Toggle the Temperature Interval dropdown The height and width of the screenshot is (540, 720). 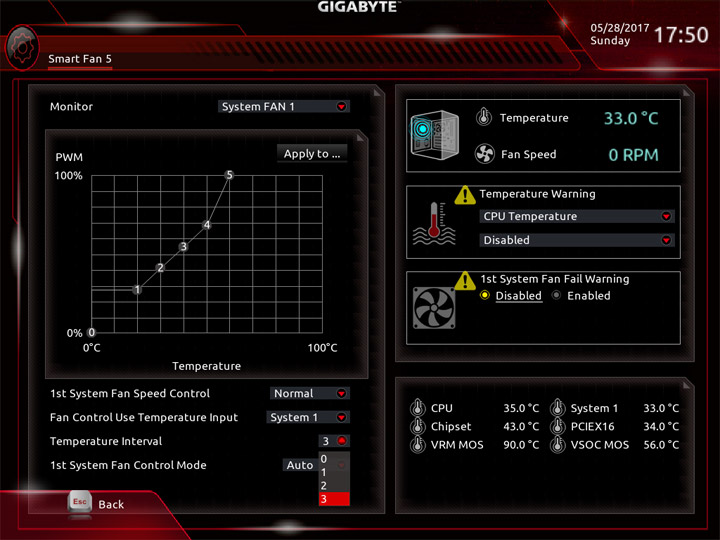click(334, 441)
